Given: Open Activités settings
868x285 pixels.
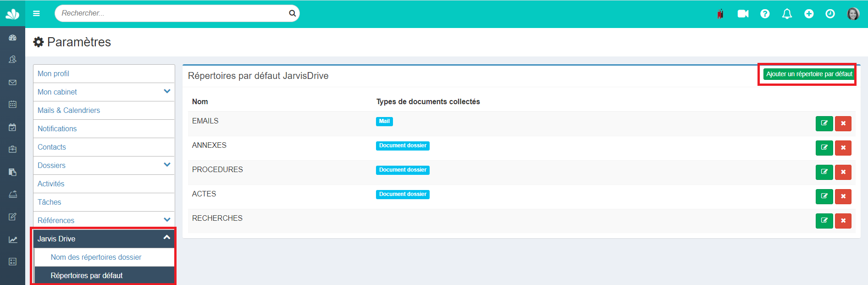Looking at the screenshot, I should [104, 184].
